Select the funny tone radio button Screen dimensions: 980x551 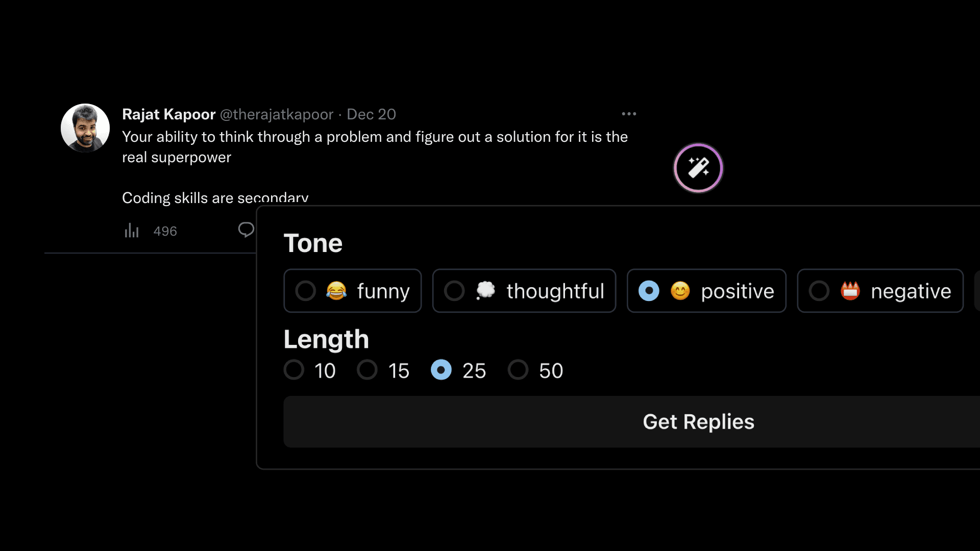click(x=306, y=291)
